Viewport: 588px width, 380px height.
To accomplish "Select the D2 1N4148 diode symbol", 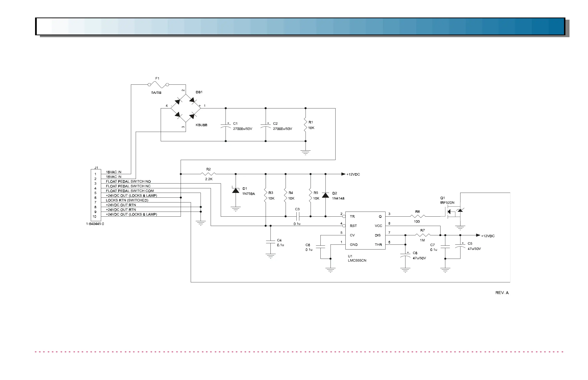I will [x=325, y=196].
